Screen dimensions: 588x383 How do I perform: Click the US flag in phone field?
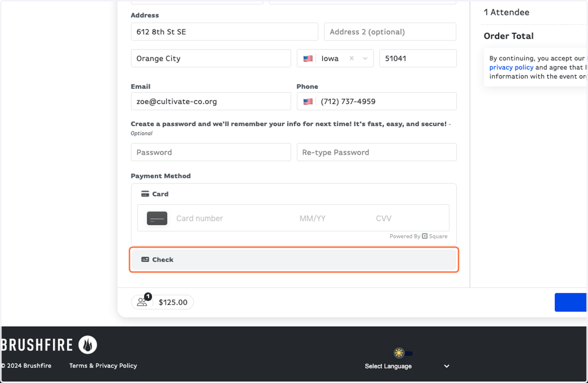click(x=308, y=102)
